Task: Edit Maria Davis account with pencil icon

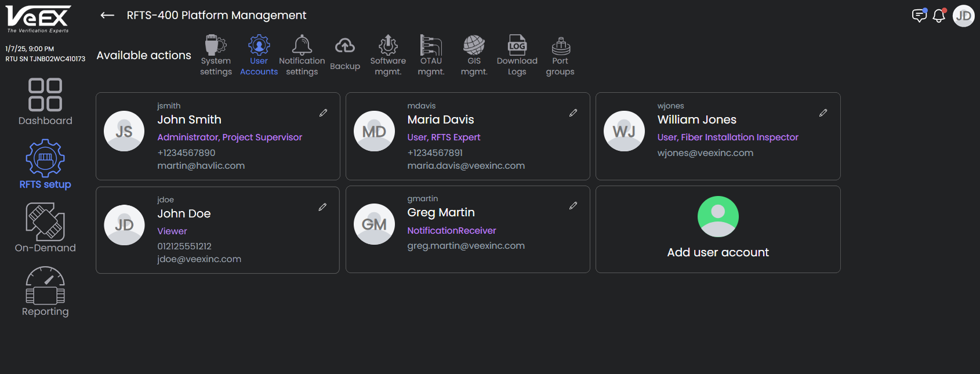Action: coord(573,113)
